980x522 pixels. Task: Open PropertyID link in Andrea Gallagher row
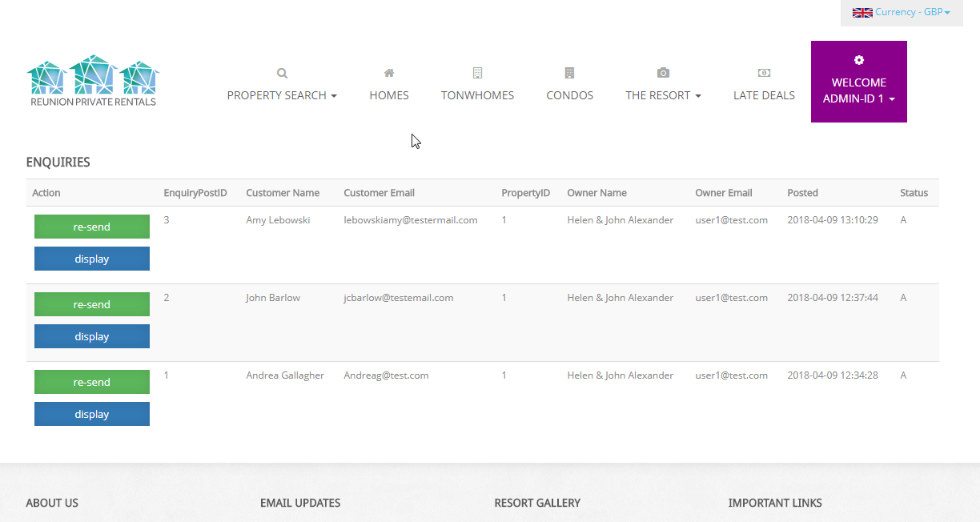(504, 375)
